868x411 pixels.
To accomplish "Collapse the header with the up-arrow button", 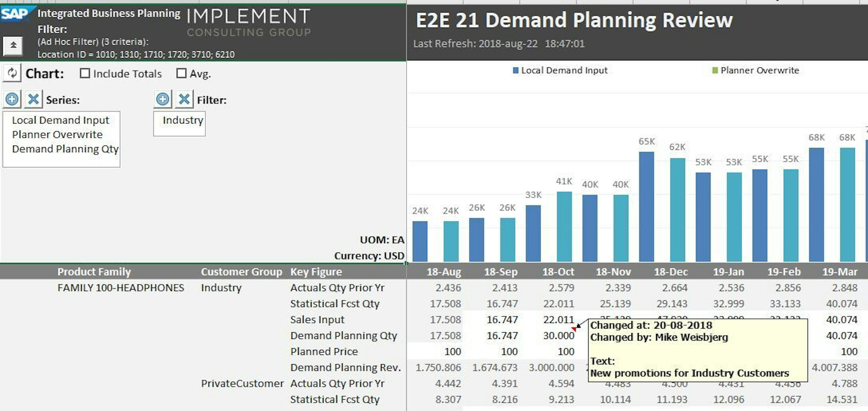I will (x=13, y=45).
